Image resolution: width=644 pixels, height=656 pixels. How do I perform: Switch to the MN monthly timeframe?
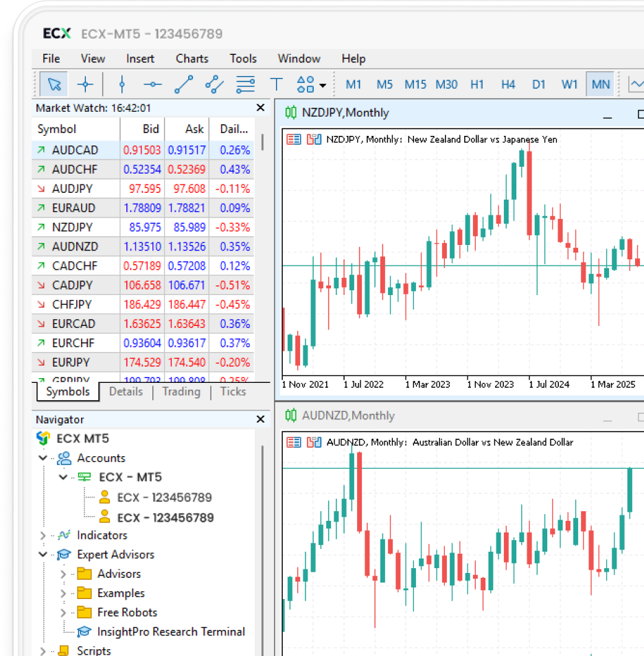point(600,84)
